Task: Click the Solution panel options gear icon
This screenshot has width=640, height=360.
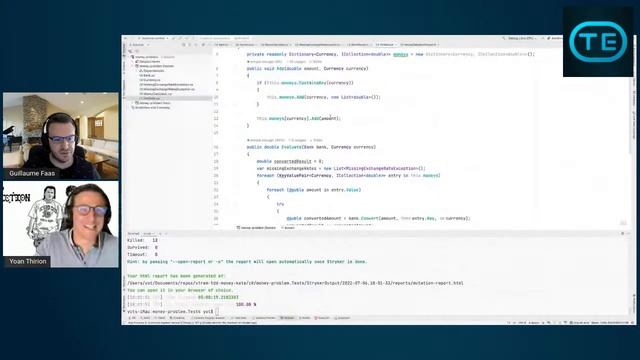Action: pyautogui.click(x=203, y=44)
